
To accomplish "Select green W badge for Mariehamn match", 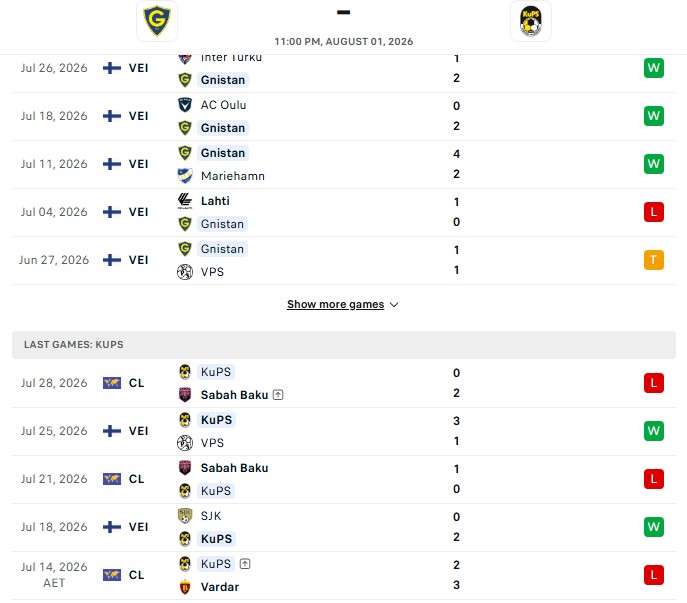I will [653, 164].
